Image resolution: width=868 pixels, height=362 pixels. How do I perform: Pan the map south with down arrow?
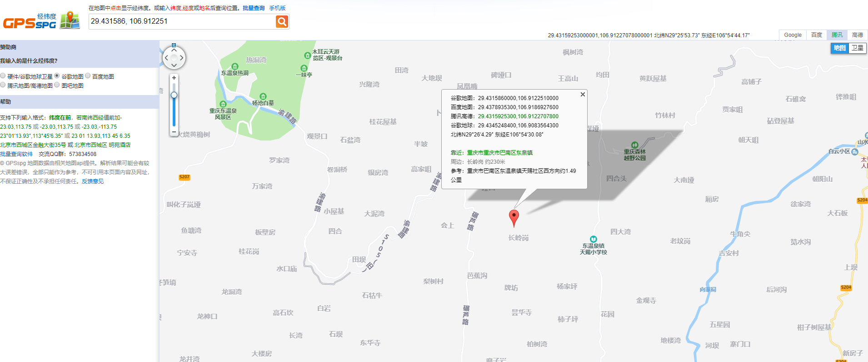pyautogui.click(x=174, y=65)
